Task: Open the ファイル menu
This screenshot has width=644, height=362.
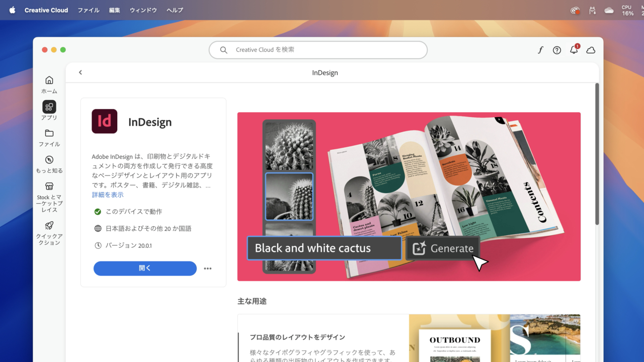Action: click(x=89, y=10)
